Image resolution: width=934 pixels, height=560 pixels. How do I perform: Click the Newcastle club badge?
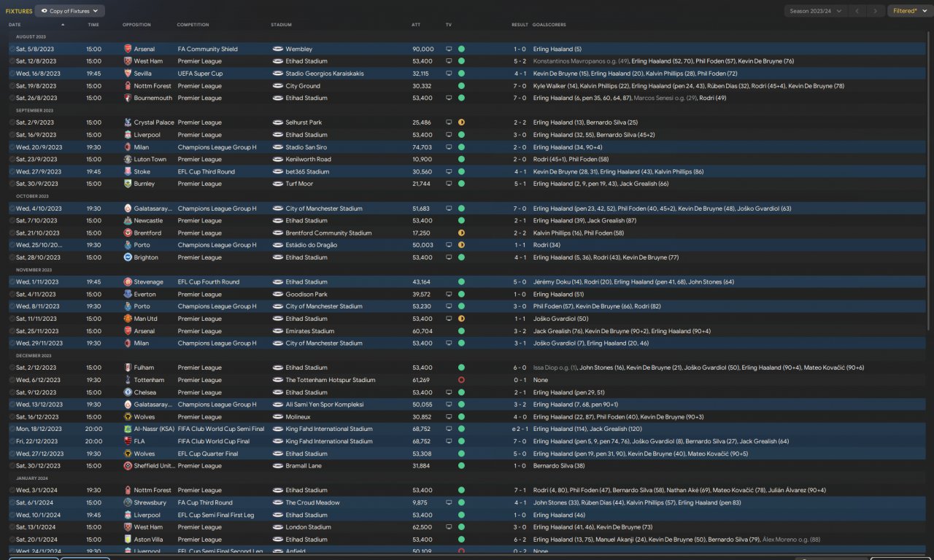pos(128,220)
